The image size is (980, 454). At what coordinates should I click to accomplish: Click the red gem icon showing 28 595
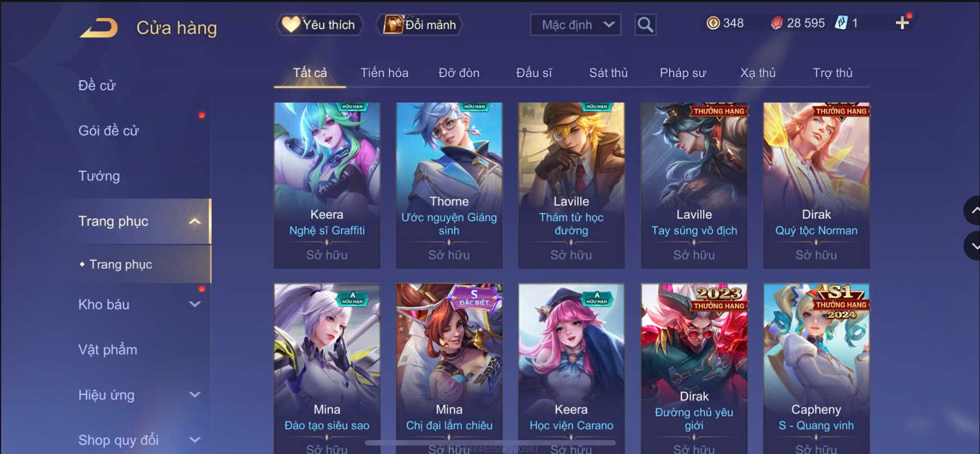coord(776,23)
